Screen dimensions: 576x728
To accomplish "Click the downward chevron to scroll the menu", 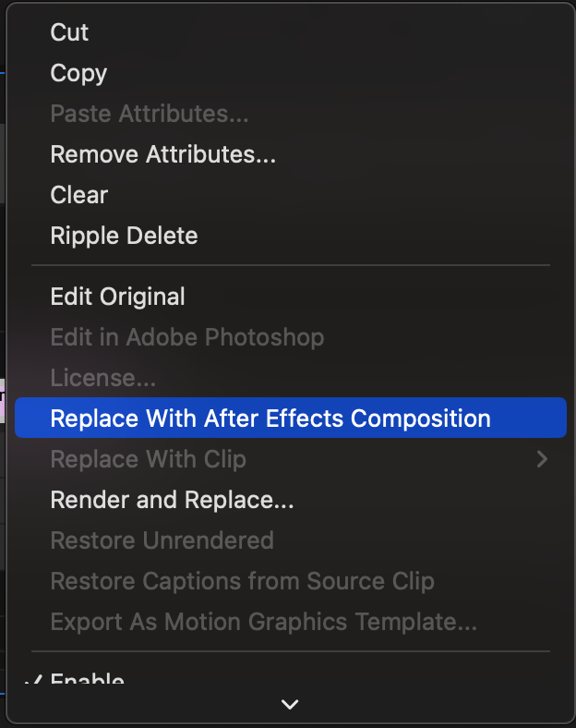I will (290, 705).
